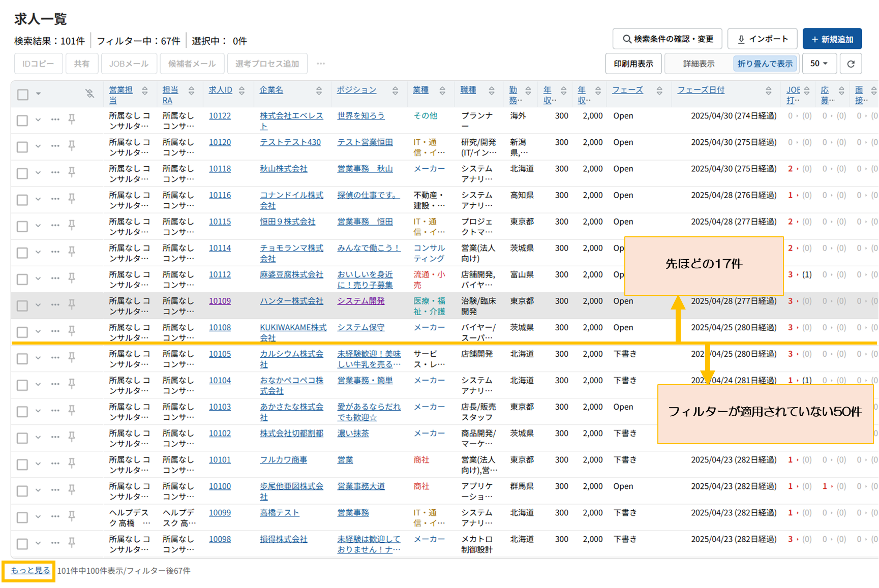
Task: Open company link 秋山株式会社
Action: click(283, 169)
